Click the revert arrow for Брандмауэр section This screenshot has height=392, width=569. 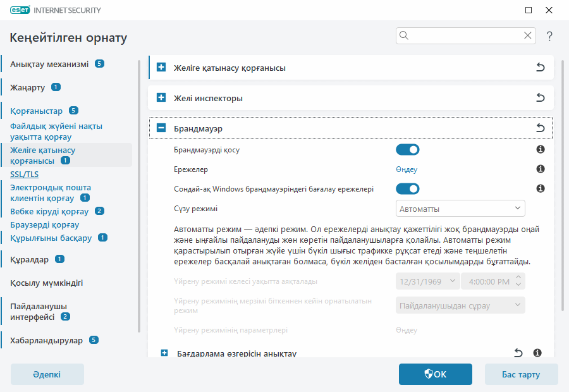540,128
